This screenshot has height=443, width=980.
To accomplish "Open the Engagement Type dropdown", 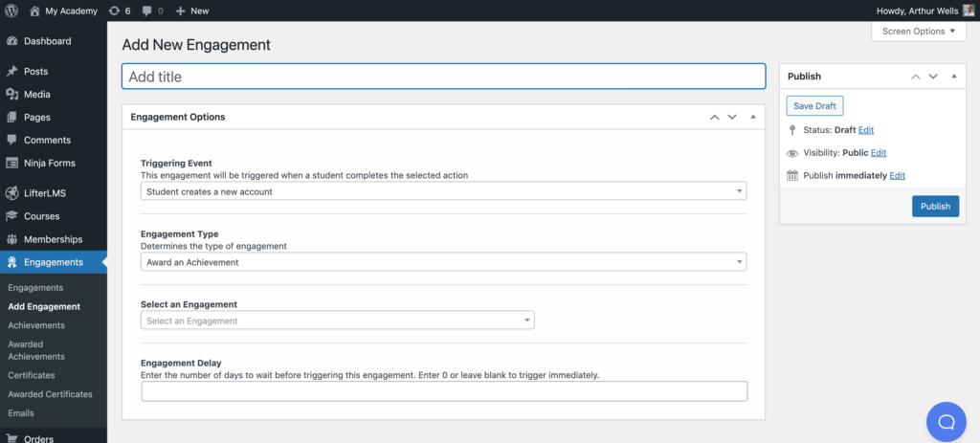I will tap(444, 262).
